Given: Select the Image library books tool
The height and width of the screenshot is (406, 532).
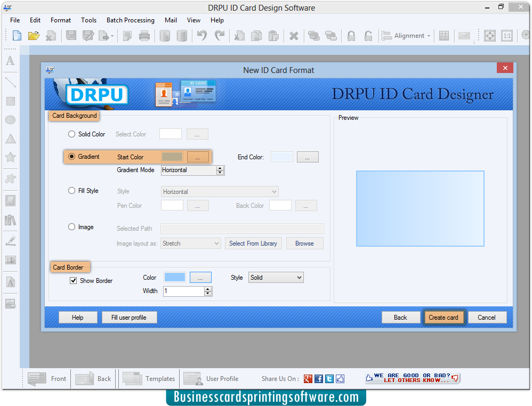Looking at the screenshot, I should pyautogui.click(x=11, y=220).
